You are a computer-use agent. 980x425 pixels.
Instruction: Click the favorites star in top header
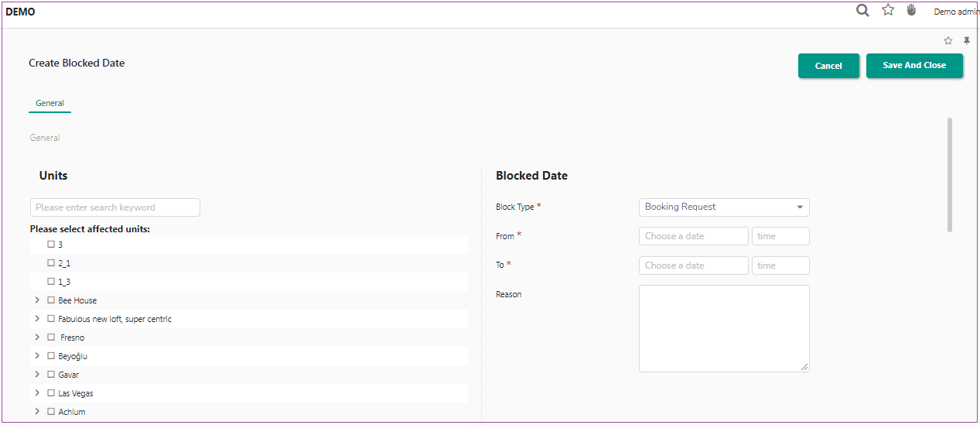pyautogui.click(x=888, y=11)
